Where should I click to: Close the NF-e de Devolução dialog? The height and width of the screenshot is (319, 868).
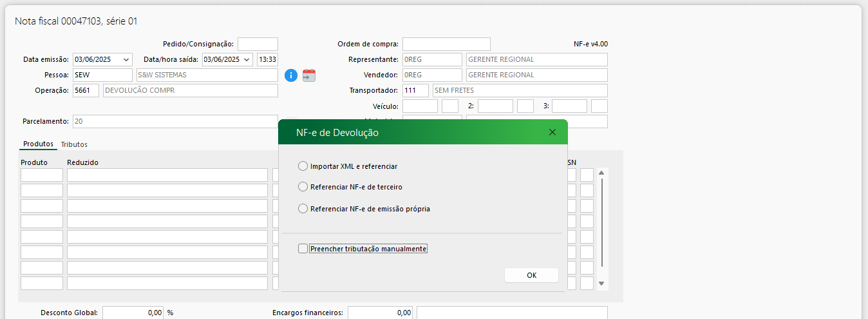[552, 132]
